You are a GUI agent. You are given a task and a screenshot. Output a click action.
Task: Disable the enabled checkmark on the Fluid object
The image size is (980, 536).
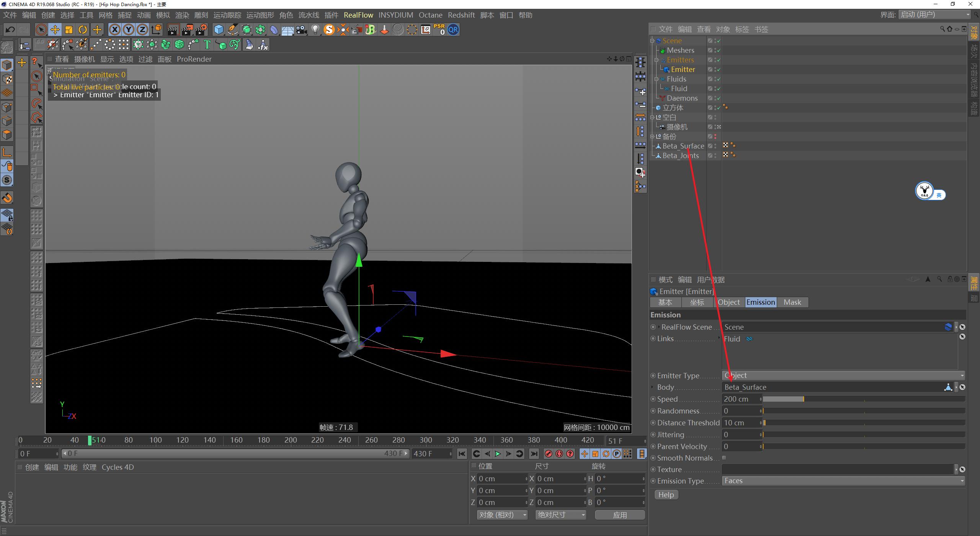tap(719, 88)
